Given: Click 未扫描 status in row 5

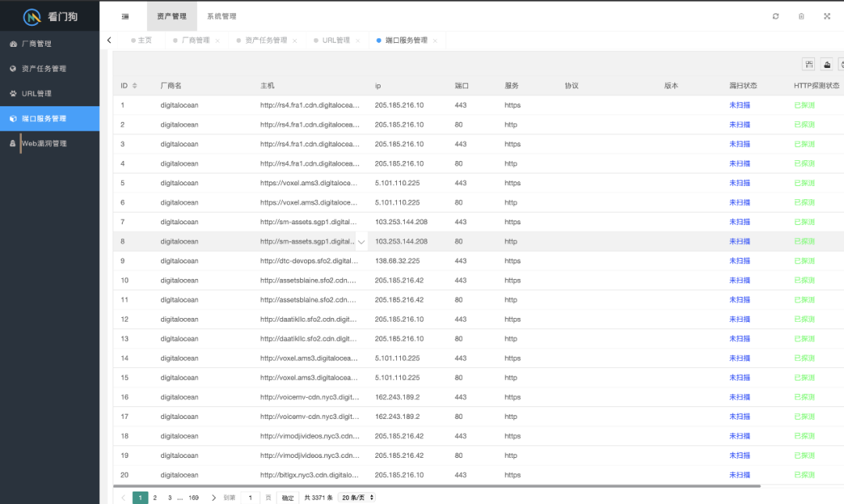Looking at the screenshot, I should [x=739, y=183].
